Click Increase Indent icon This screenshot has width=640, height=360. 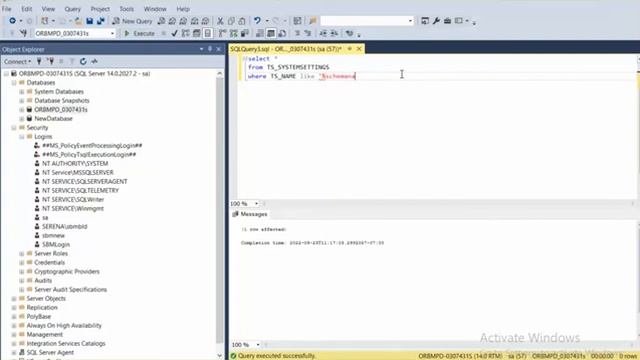click(334, 33)
